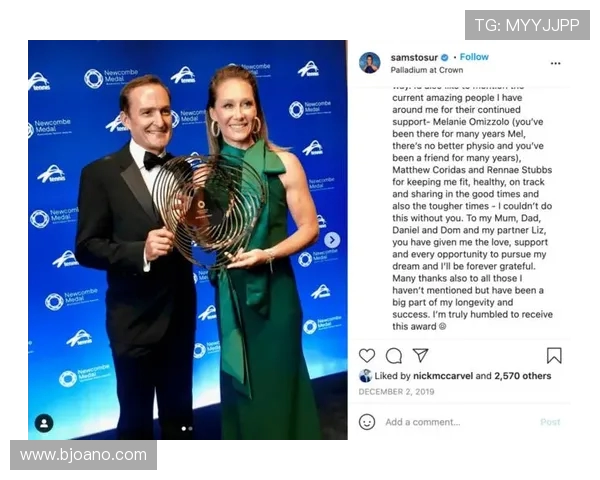Open the samstosur username link
Screen dimensions: 600x480
click(414, 57)
